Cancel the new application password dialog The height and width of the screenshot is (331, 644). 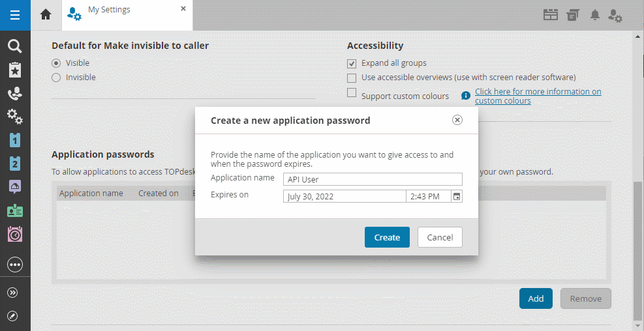pyautogui.click(x=440, y=237)
